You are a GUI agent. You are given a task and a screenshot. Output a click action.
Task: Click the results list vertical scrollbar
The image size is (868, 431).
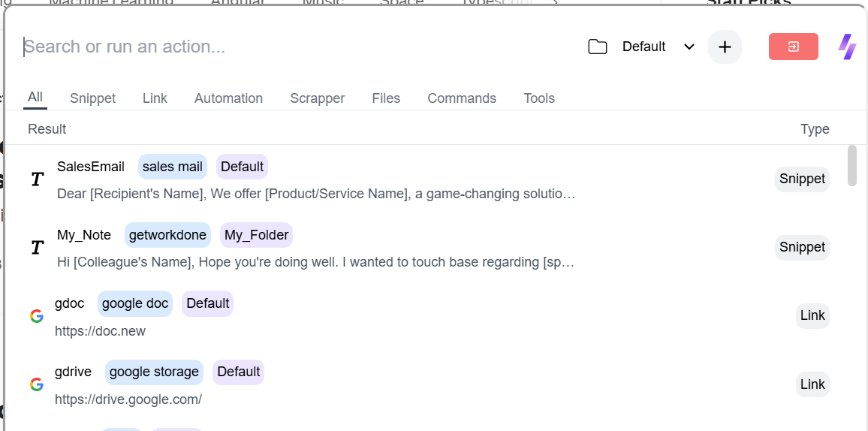(x=851, y=165)
